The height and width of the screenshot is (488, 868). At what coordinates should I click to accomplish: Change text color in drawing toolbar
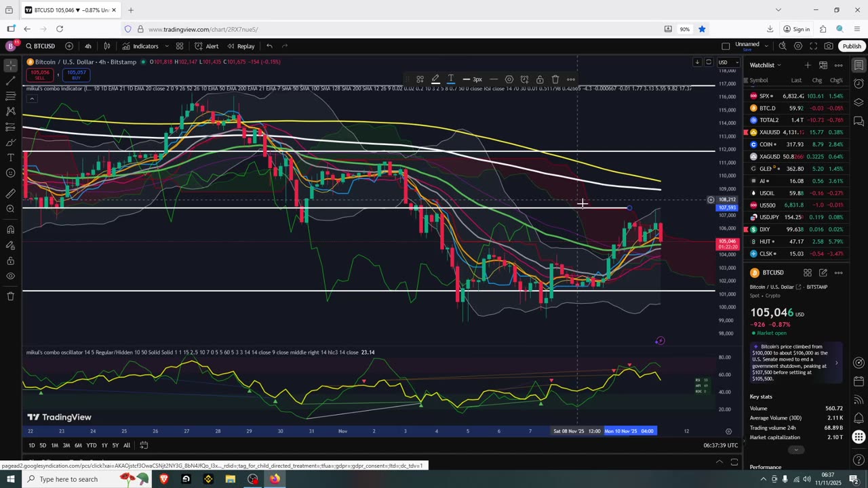pyautogui.click(x=451, y=79)
